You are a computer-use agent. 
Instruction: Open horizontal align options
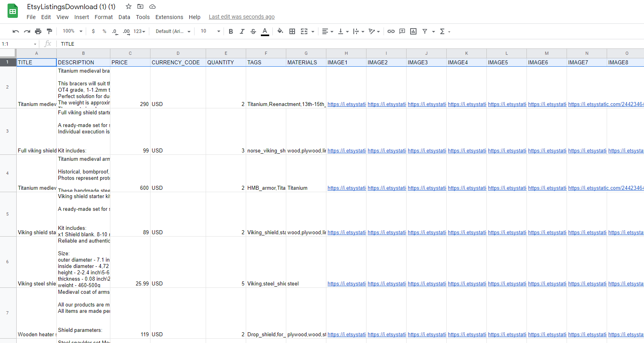click(x=327, y=31)
